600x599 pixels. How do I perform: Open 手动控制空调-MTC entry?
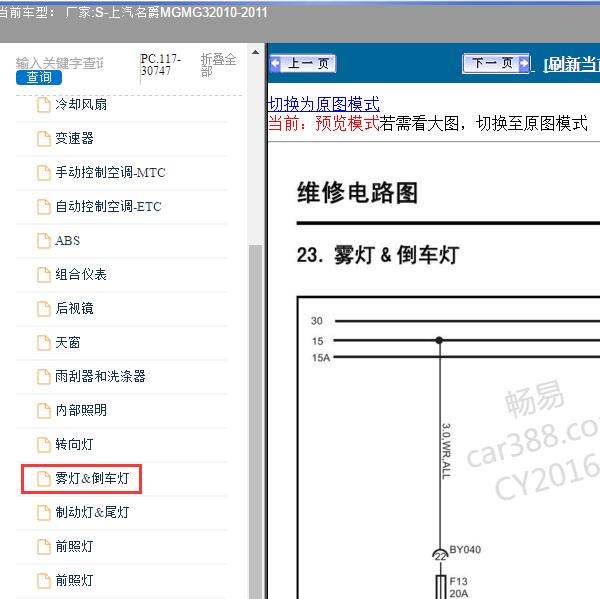[110, 172]
